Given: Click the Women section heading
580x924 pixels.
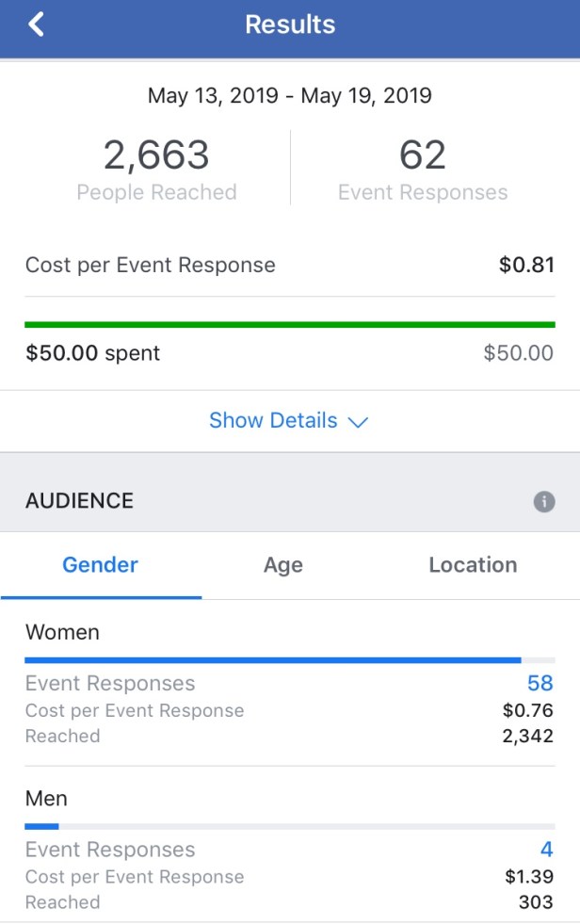Looking at the screenshot, I should click(x=62, y=632).
